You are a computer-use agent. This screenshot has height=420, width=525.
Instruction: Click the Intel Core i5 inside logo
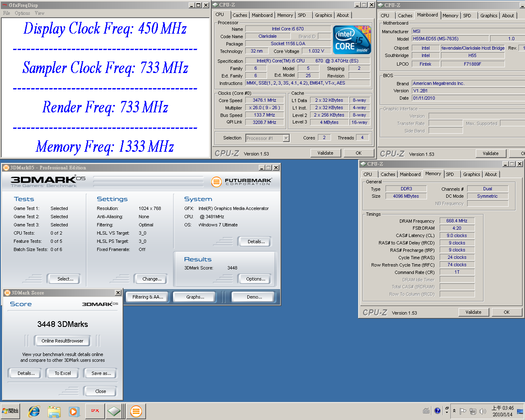click(352, 39)
